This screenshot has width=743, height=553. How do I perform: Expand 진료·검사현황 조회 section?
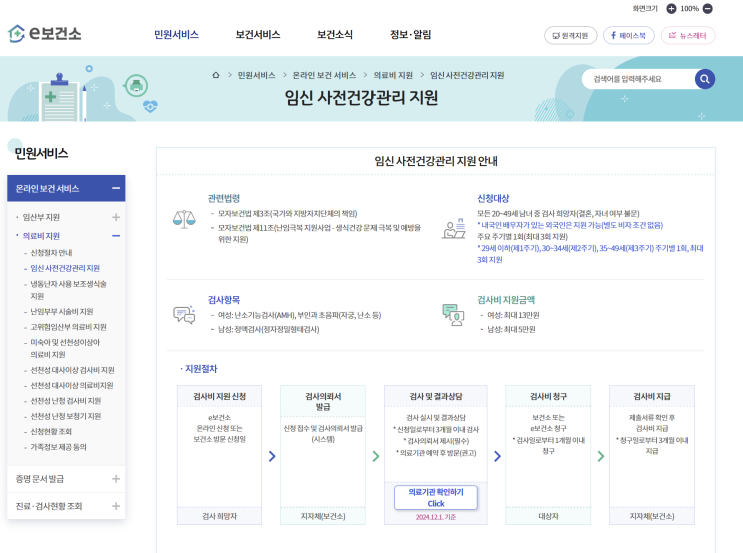click(116, 506)
